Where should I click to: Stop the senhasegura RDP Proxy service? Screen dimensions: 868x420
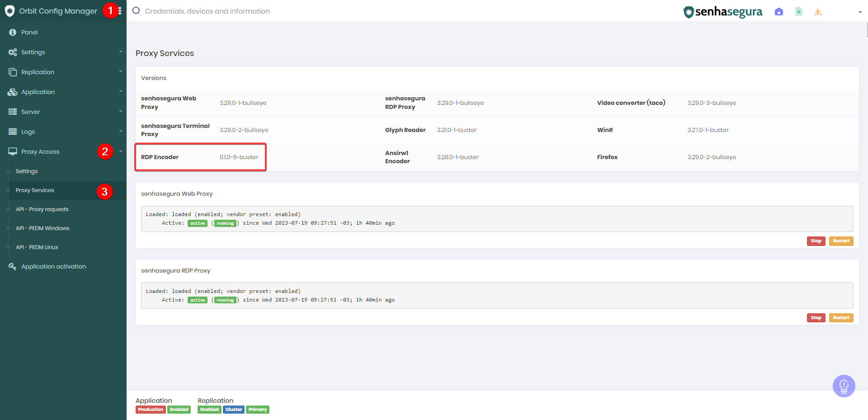[816, 318]
